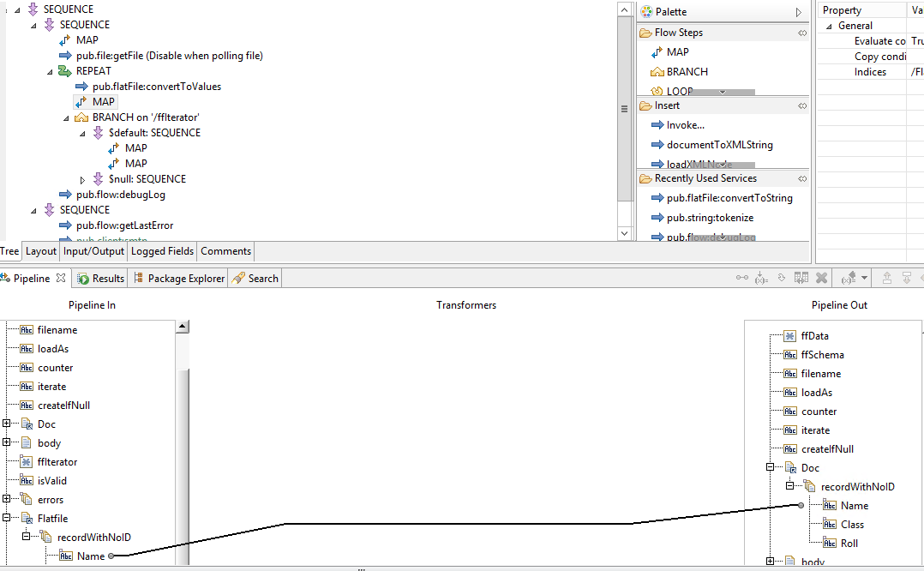Select the BRANCH step in the Palette
Screen dimensions: 924x571
[x=679, y=71]
